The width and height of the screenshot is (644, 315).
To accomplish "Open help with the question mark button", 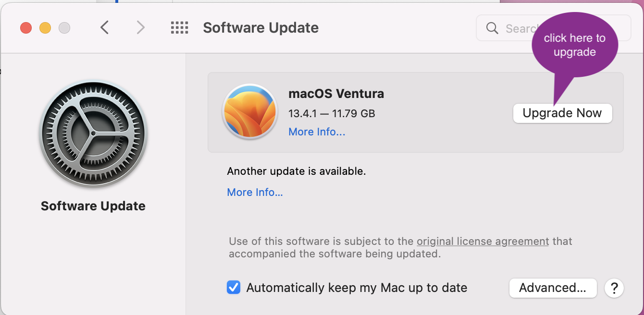I will pos(614,288).
